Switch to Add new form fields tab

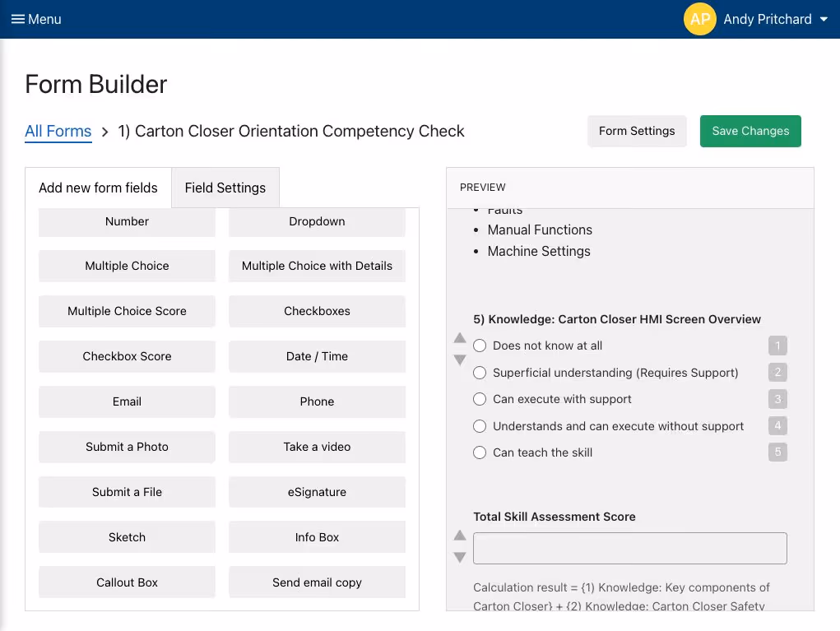click(x=98, y=188)
